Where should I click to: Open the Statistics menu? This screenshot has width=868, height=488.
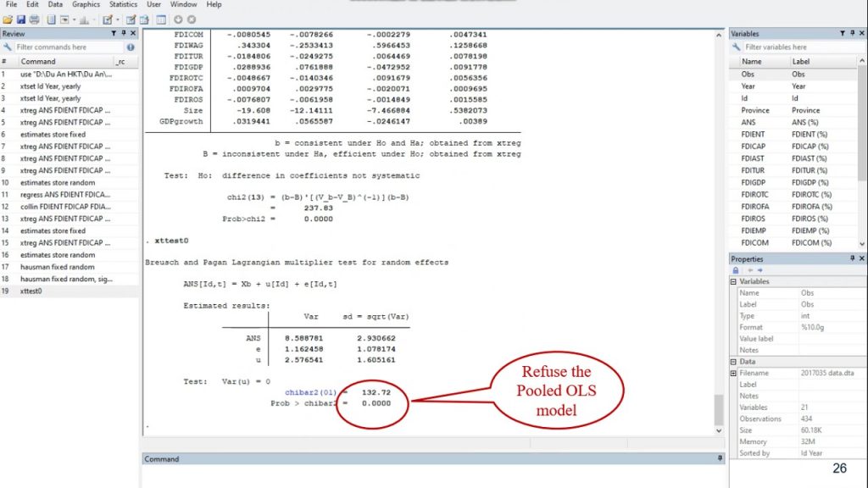click(122, 3)
